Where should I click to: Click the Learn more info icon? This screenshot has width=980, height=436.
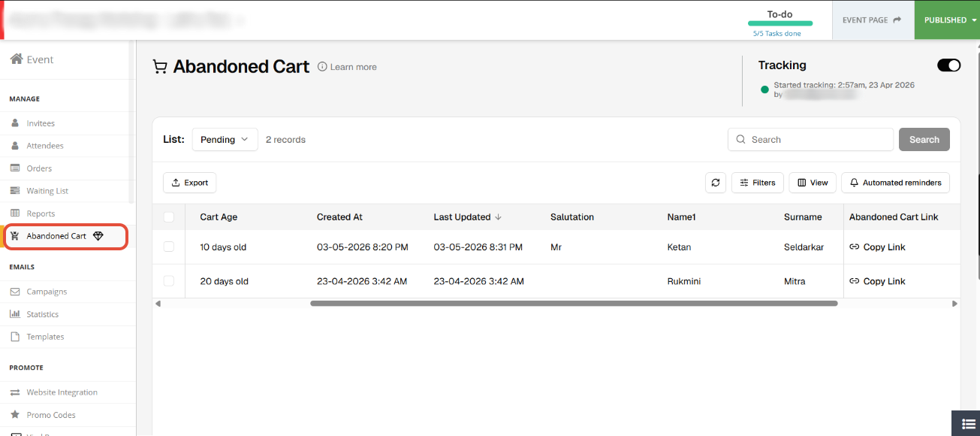tap(322, 67)
